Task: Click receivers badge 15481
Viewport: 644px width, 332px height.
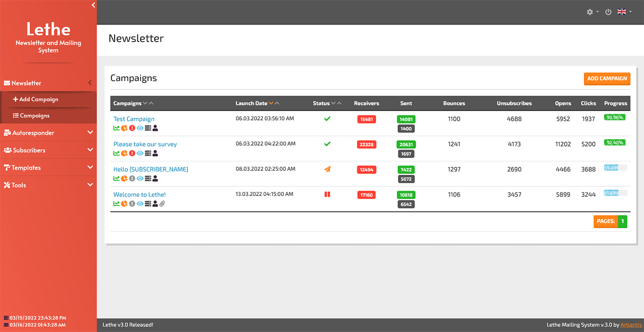Action: click(x=366, y=119)
